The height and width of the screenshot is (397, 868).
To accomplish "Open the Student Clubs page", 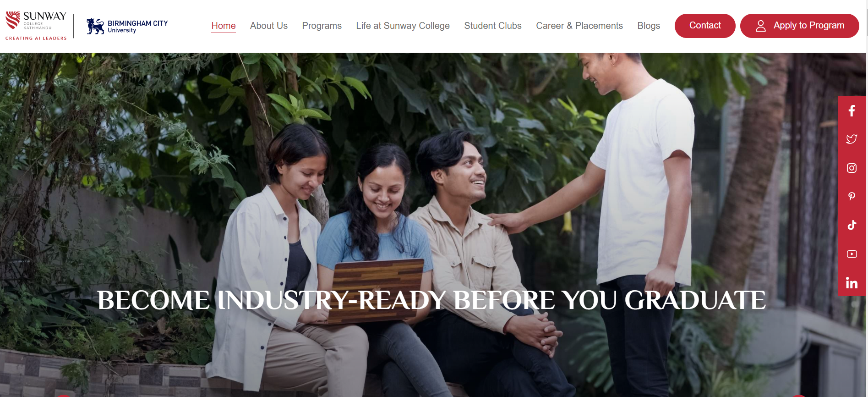I will [493, 26].
